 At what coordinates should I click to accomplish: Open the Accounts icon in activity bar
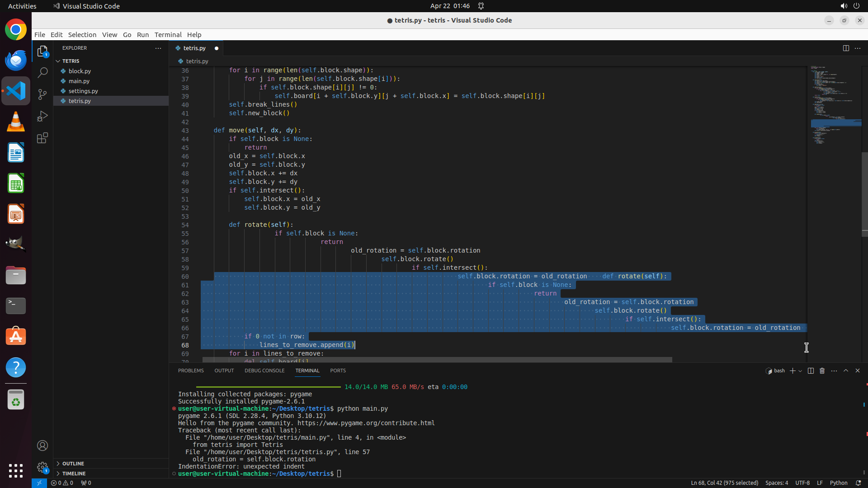click(x=42, y=446)
